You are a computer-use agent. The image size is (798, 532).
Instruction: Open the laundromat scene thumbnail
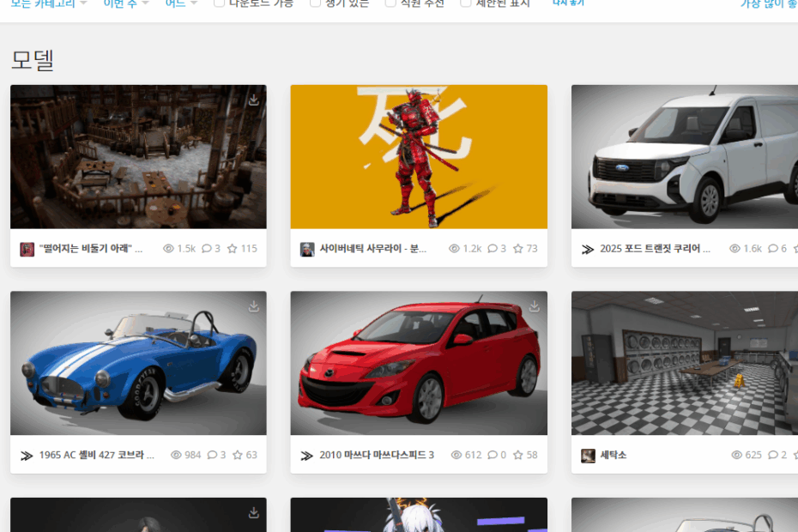pos(685,363)
